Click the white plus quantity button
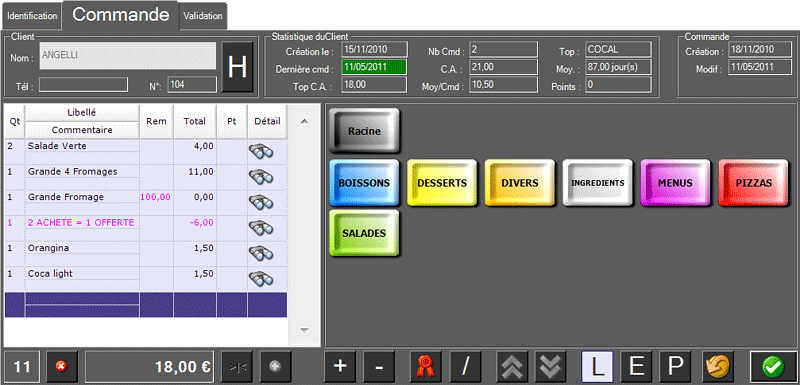The width and height of the screenshot is (800, 385). [340, 366]
